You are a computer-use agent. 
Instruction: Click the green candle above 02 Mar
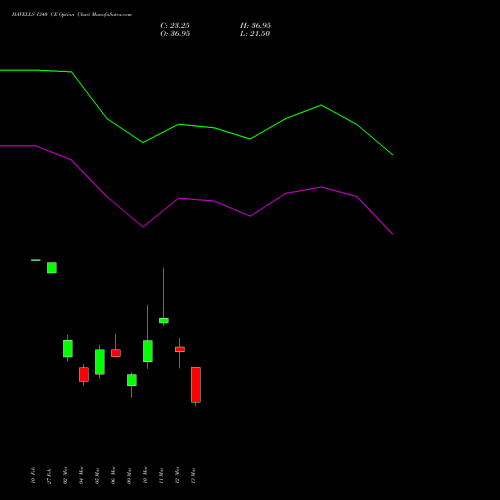pos(68,348)
